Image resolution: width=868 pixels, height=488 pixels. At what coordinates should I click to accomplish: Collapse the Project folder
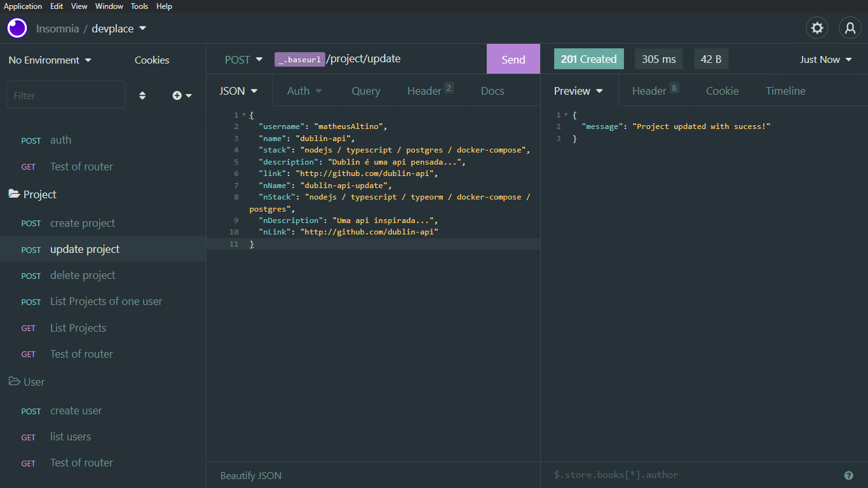click(32, 194)
